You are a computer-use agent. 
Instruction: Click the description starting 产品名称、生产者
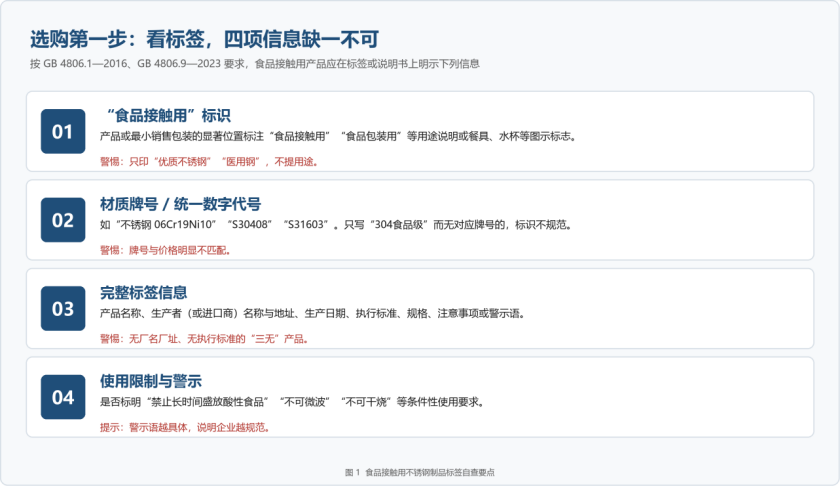point(313,313)
